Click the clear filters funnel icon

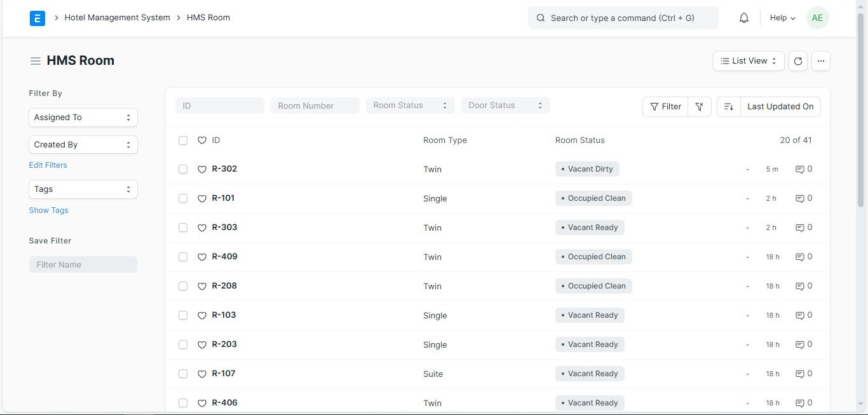point(699,107)
